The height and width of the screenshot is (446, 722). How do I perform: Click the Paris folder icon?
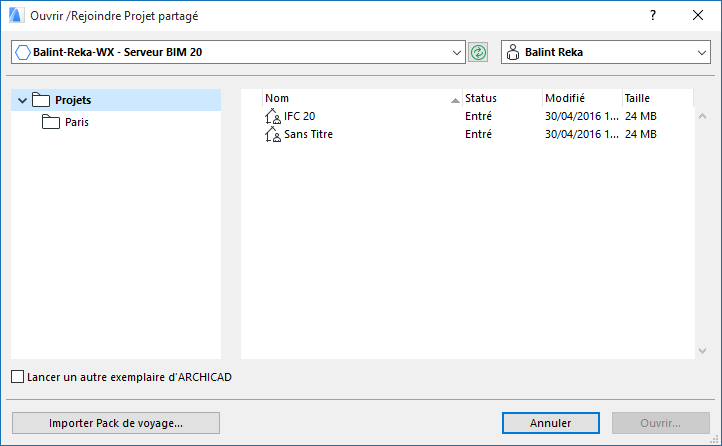[x=51, y=122]
